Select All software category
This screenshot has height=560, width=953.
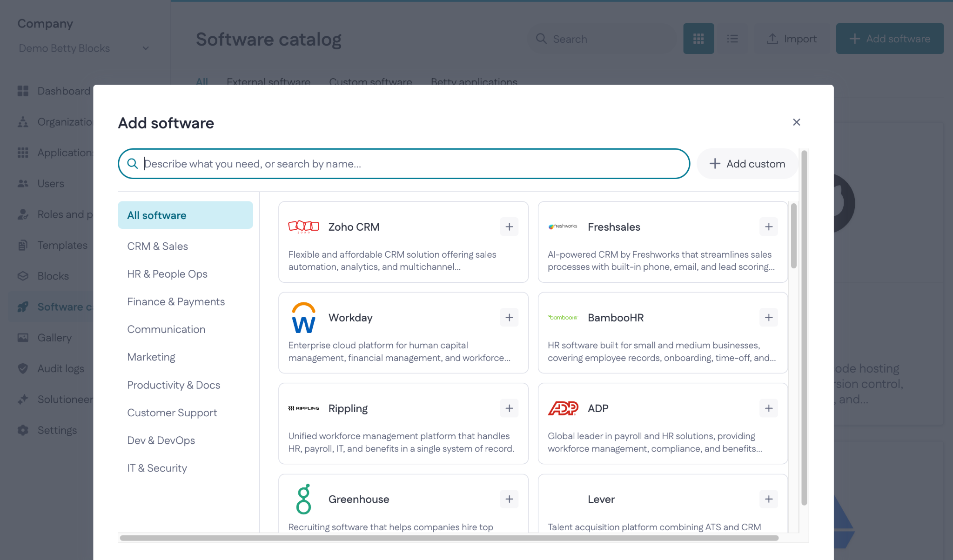click(185, 215)
